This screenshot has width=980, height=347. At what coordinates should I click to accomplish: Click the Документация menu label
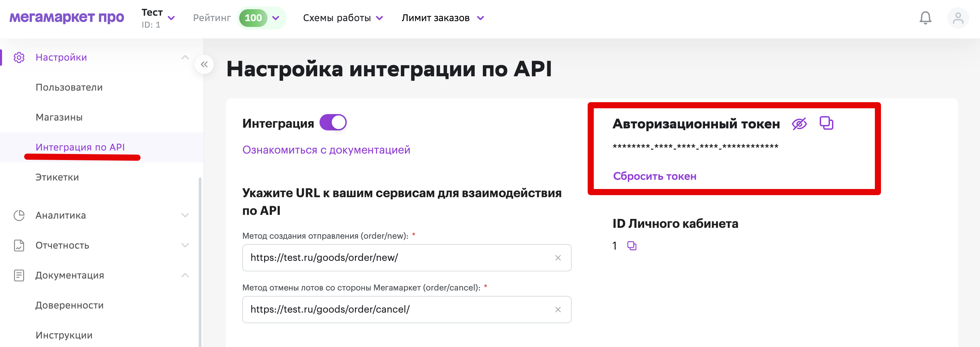(x=70, y=275)
